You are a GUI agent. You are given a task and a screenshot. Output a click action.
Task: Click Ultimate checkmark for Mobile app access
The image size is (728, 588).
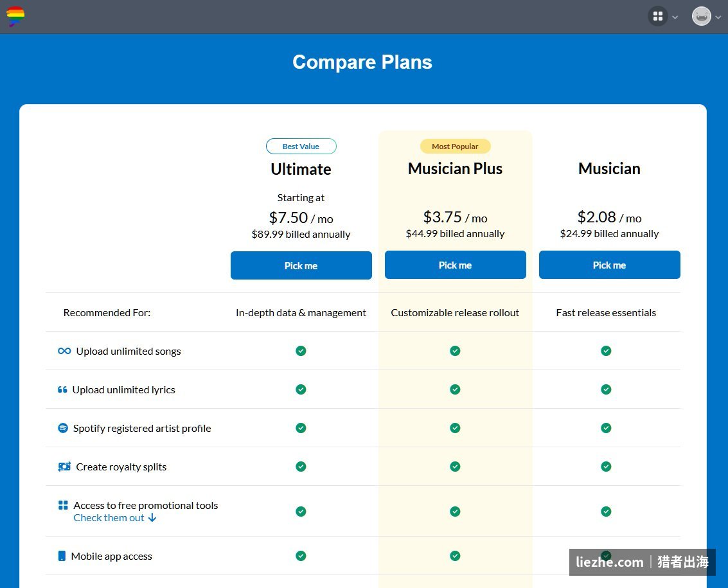301,555
